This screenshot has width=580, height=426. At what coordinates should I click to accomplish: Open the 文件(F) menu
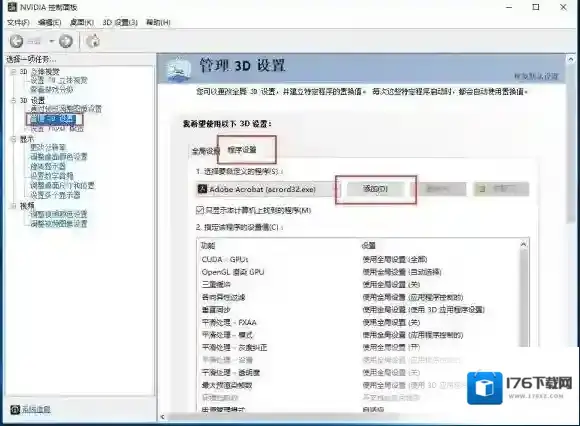[x=18, y=23]
